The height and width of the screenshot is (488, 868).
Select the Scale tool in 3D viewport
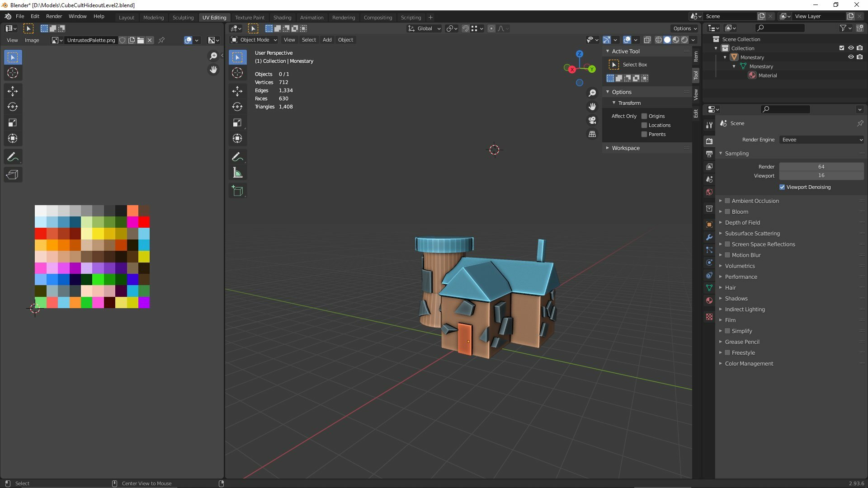pyautogui.click(x=237, y=123)
